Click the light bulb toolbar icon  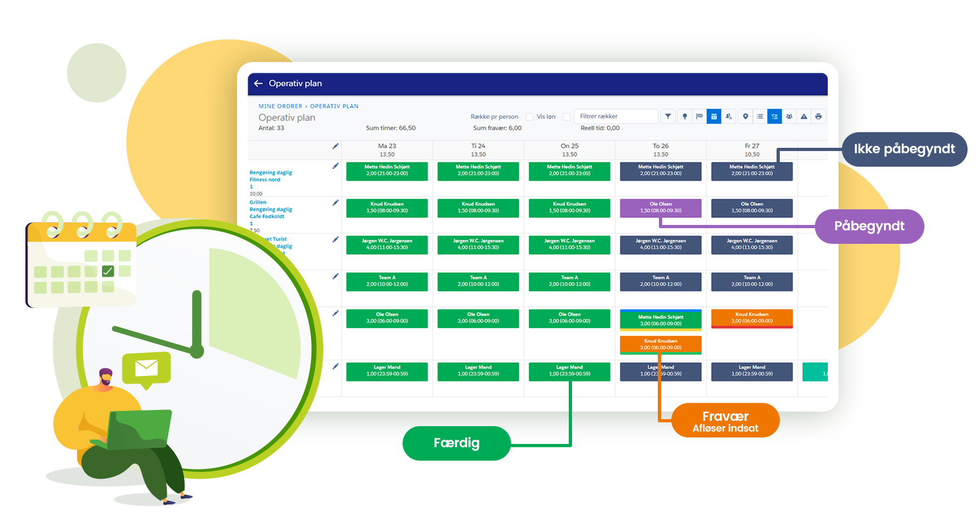click(x=685, y=117)
